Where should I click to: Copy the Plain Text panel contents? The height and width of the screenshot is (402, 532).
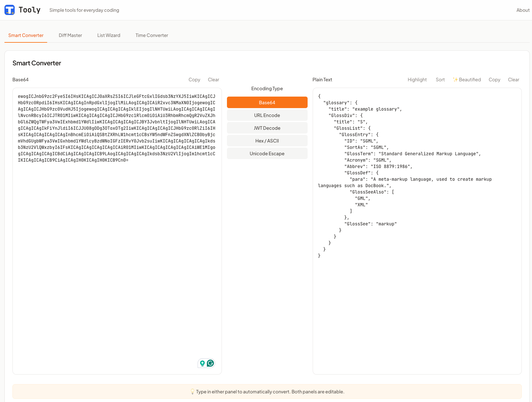tap(494, 80)
